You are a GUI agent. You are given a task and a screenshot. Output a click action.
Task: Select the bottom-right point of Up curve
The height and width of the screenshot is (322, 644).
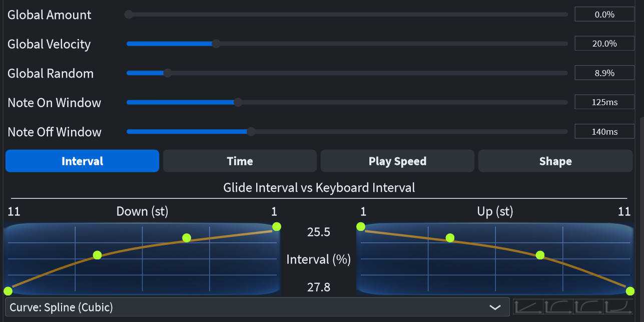click(630, 291)
